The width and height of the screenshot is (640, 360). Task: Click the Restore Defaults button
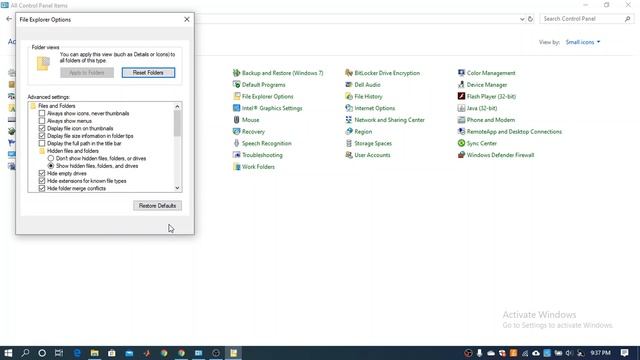pos(157,206)
